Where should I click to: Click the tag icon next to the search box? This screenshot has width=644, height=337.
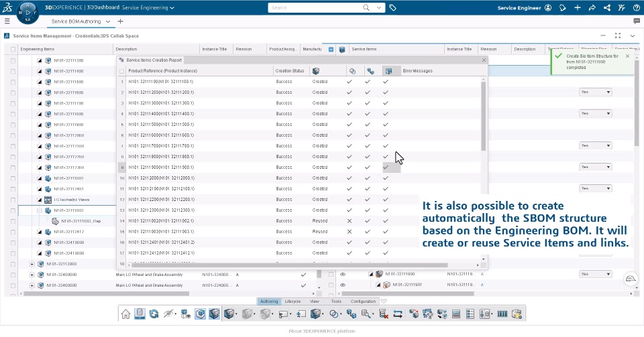coord(392,7)
